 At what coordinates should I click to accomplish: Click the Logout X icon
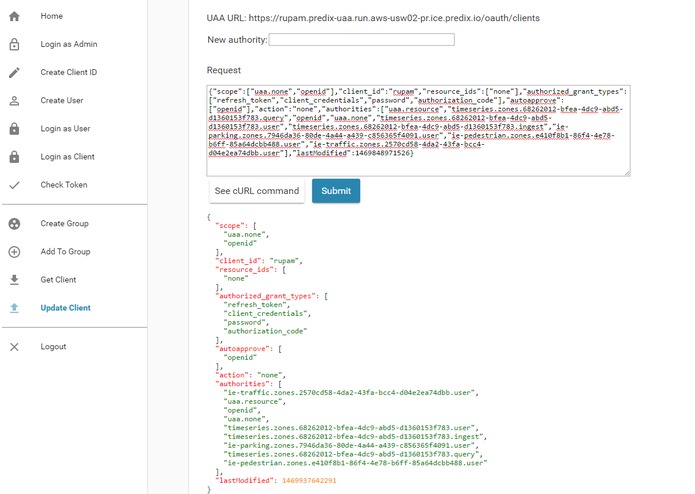(14, 347)
